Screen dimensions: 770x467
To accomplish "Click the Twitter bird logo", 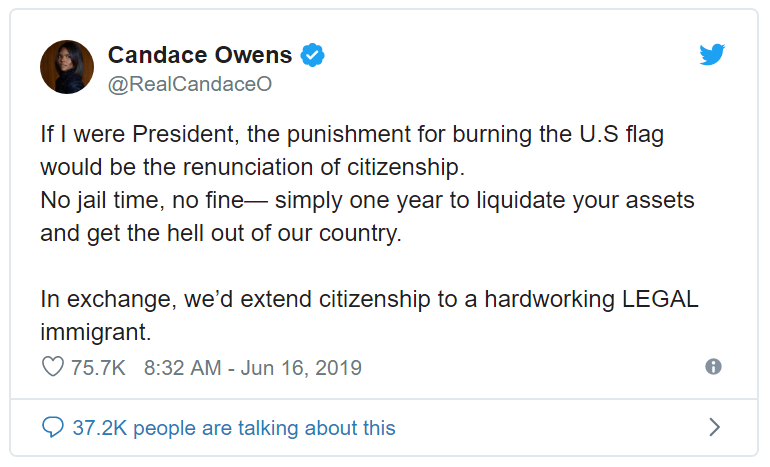I will click(x=712, y=55).
